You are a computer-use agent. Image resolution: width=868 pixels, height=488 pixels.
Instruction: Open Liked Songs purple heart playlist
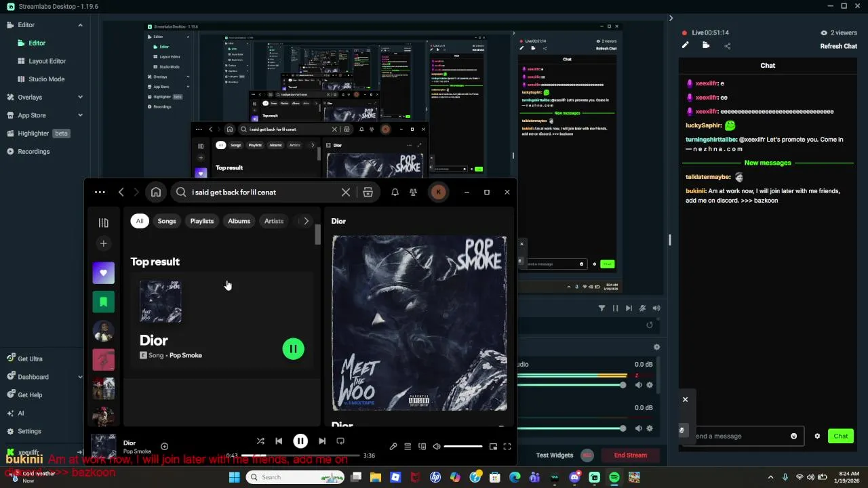click(103, 272)
